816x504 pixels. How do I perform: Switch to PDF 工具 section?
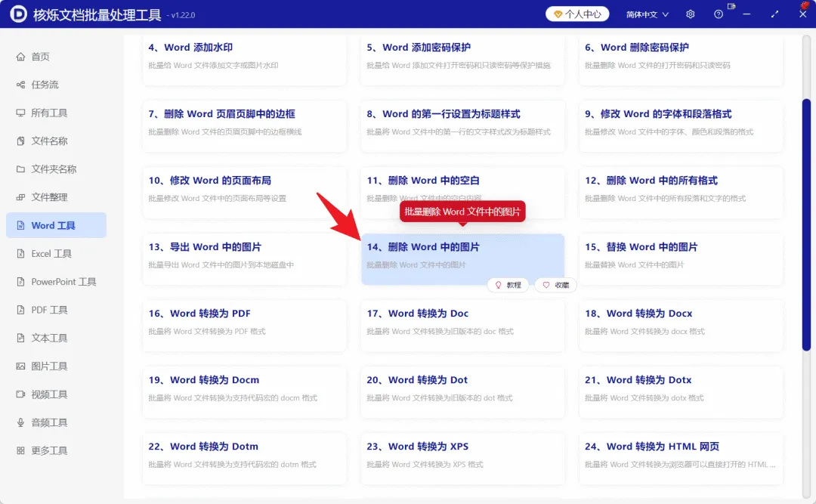pyautogui.click(x=56, y=310)
